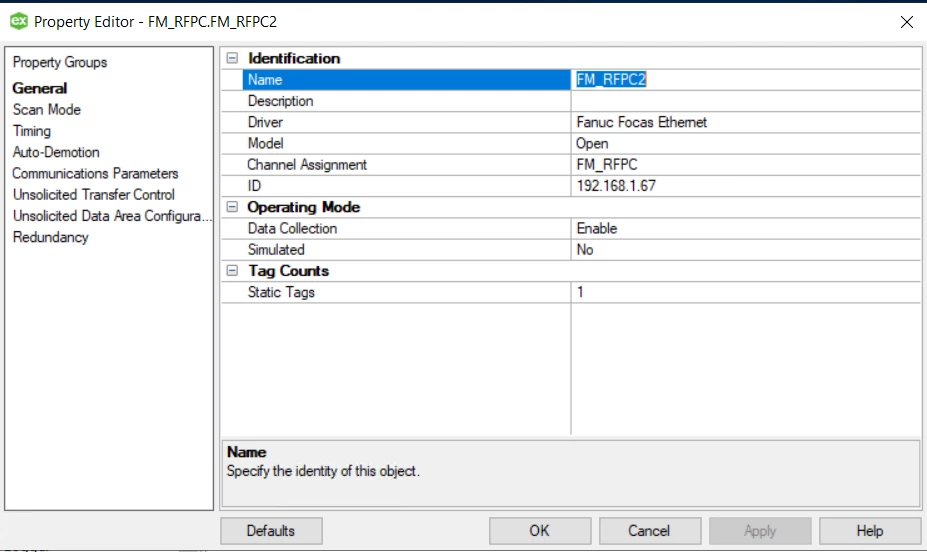
Task: Open Unsolicited Transfer Control group
Action: click(94, 194)
